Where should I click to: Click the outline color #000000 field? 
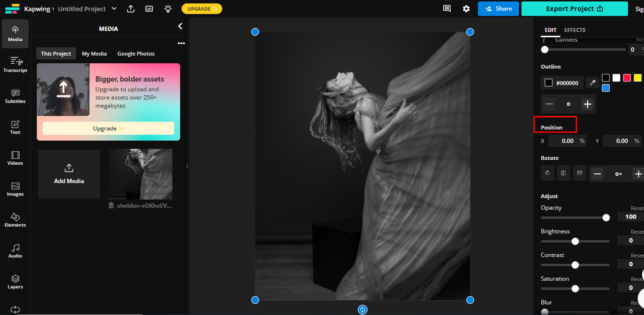pyautogui.click(x=562, y=83)
